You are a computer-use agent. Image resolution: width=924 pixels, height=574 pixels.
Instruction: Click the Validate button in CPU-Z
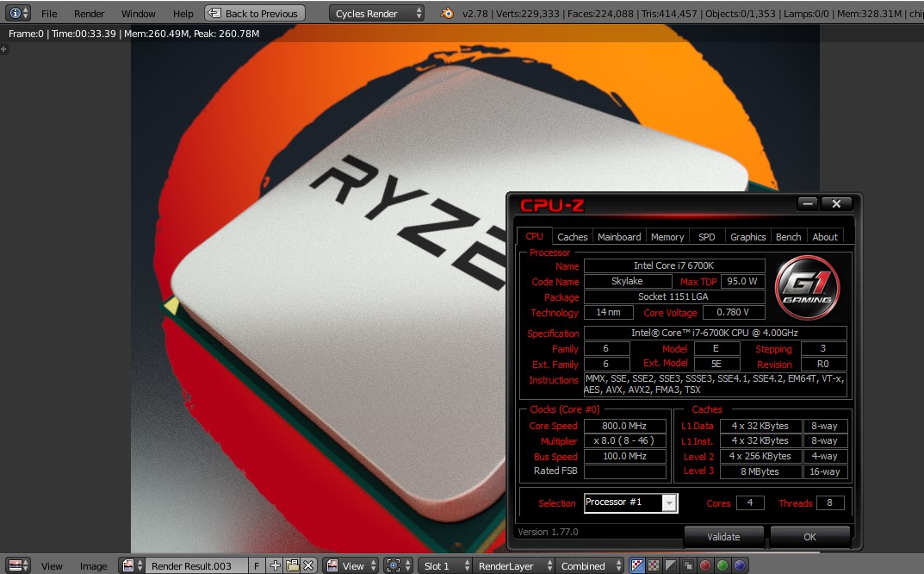723,537
